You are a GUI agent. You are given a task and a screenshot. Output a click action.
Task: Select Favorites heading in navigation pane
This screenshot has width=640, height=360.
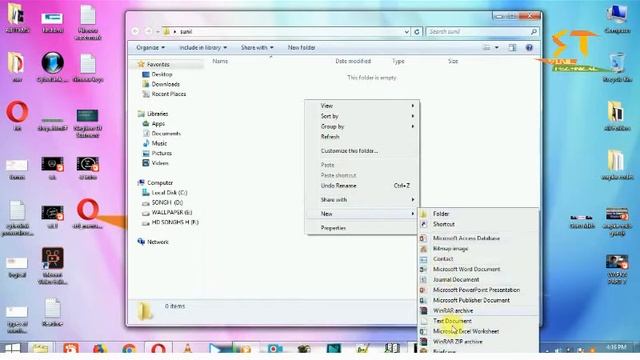coord(158,64)
